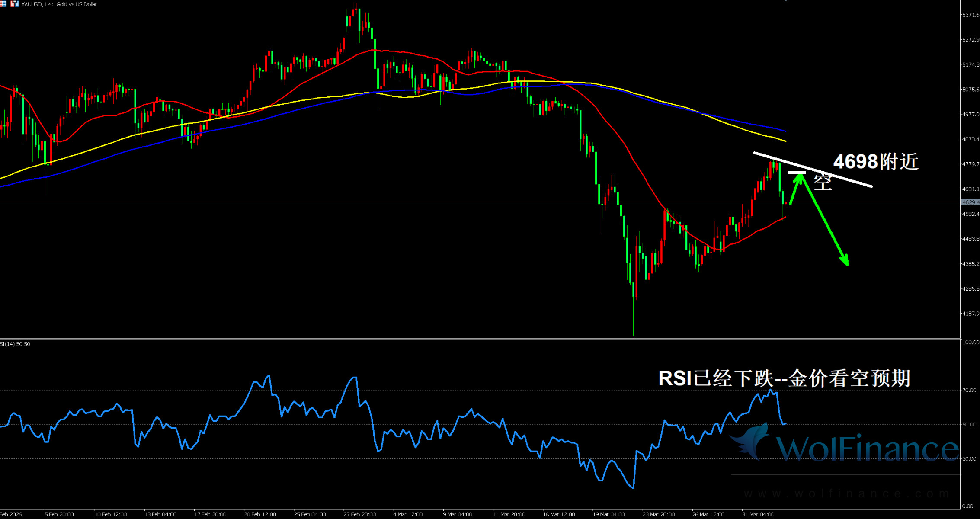
Task: Click the RSI(14) 50.50 indicator label
Action: [15, 344]
